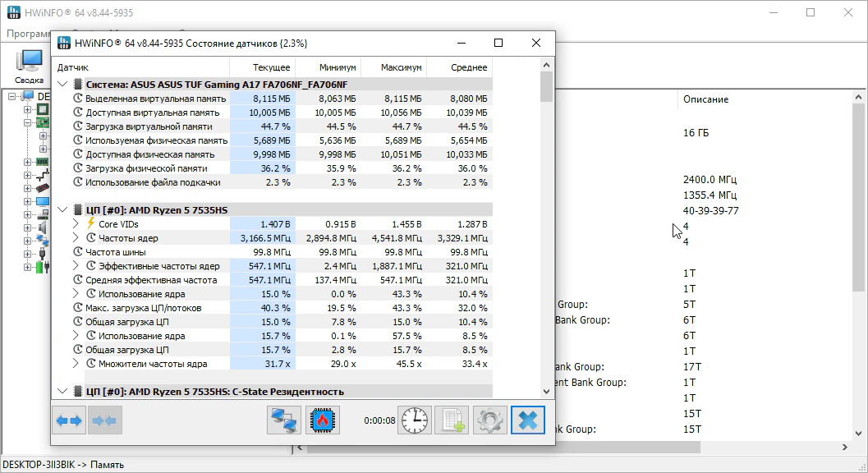The image size is (868, 473).
Task: Expand the Core VIDs sensor row
Action: click(x=76, y=223)
